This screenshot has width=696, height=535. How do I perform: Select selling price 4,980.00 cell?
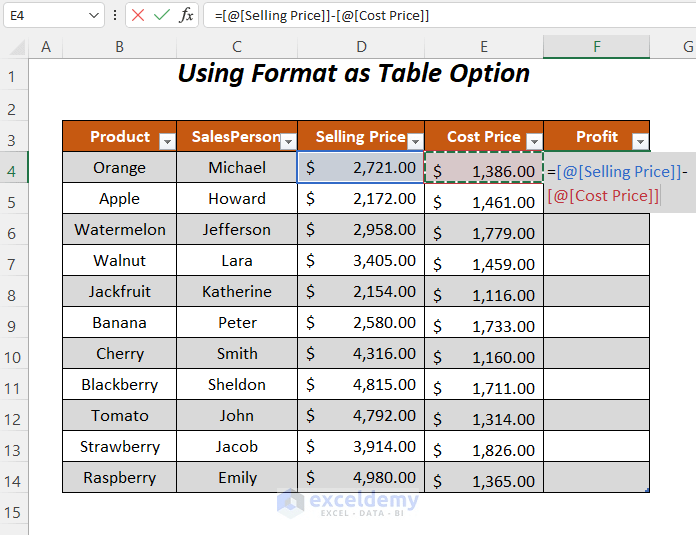pos(361,477)
